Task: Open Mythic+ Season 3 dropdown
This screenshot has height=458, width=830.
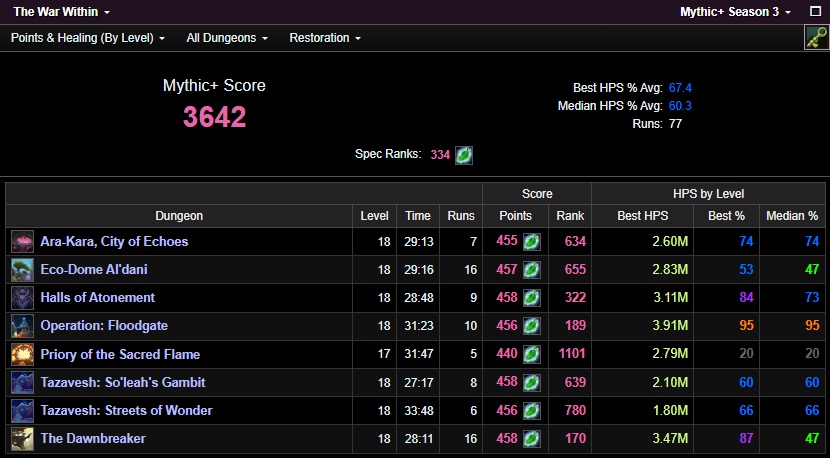Action: (735, 12)
